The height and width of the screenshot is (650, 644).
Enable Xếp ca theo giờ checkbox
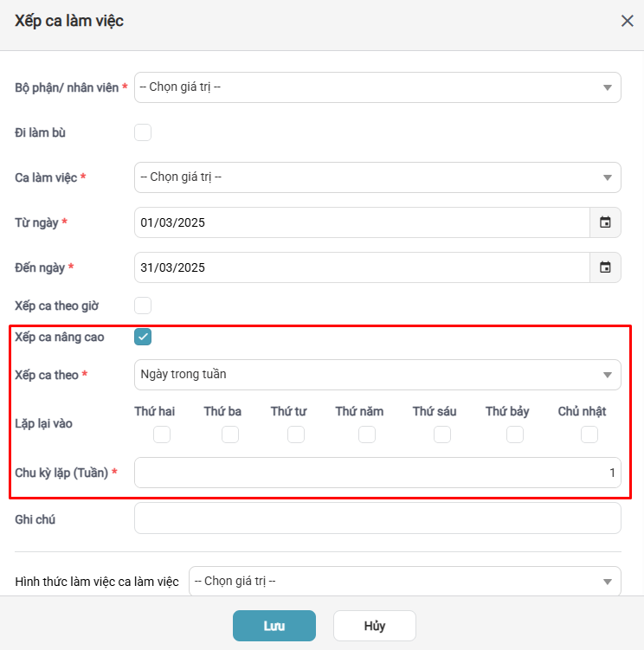coord(143,305)
